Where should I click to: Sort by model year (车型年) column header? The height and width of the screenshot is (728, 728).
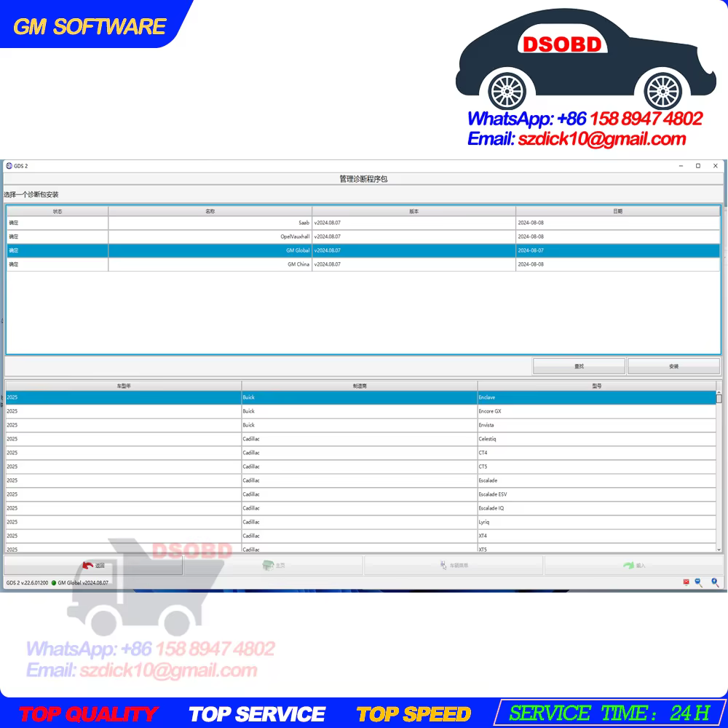pos(124,386)
